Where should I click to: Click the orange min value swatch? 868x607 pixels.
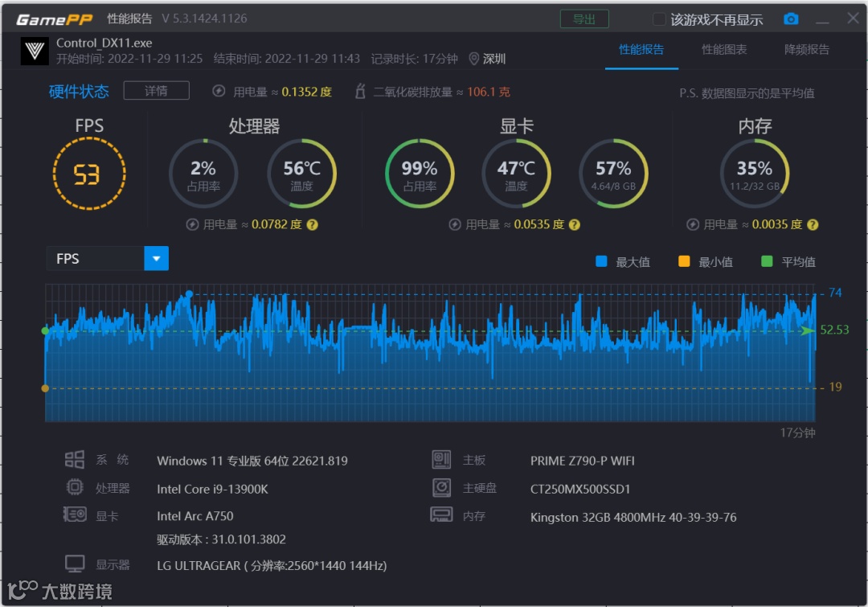click(684, 261)
